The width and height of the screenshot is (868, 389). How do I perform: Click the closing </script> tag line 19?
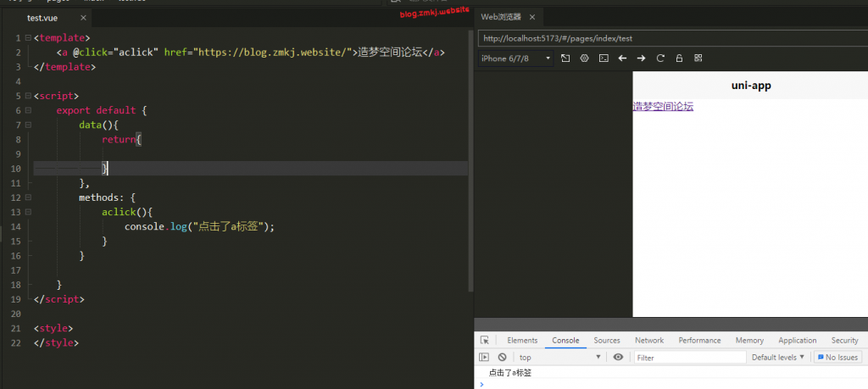(x=59, y=299)
